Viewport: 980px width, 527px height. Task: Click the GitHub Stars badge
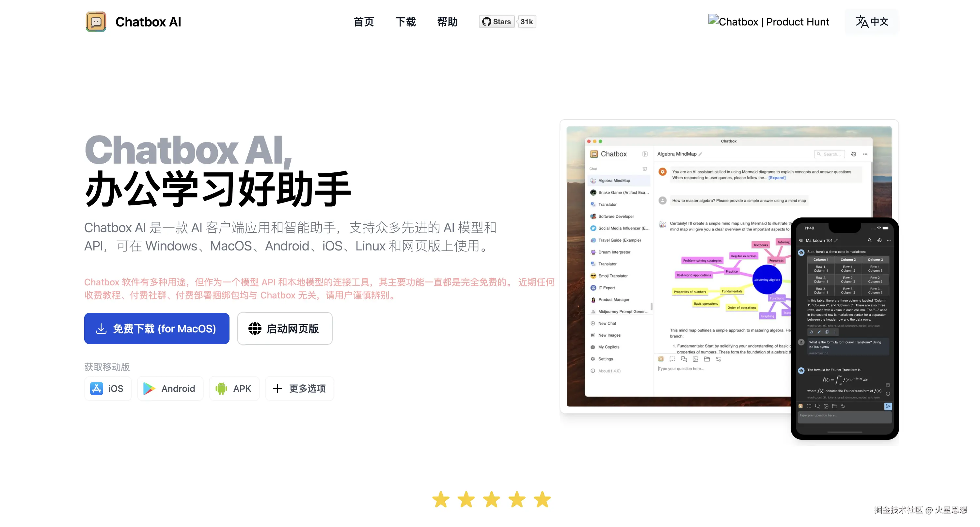pos(497,22)
